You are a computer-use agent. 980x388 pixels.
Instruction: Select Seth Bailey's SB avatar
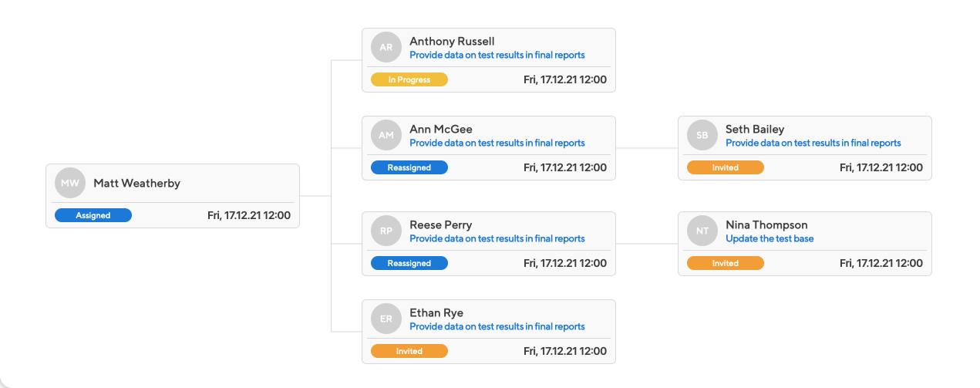702,135
